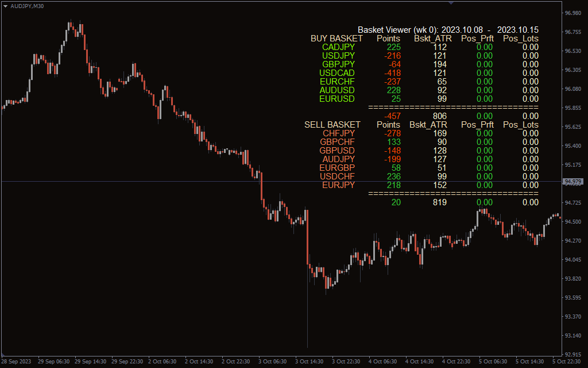
Task: Click the 96.980 price scale label
Action: coord(572,13)
